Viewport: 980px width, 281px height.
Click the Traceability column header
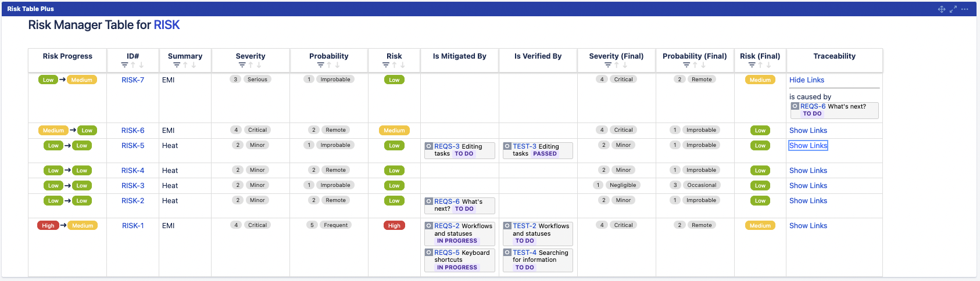click(x=834, y=56)
